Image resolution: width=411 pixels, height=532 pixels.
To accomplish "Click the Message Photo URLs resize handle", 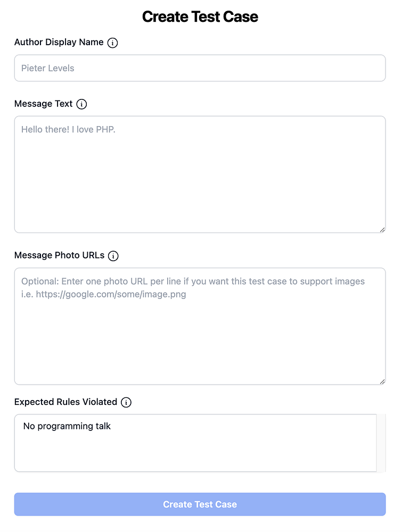I will coord(382,381).
